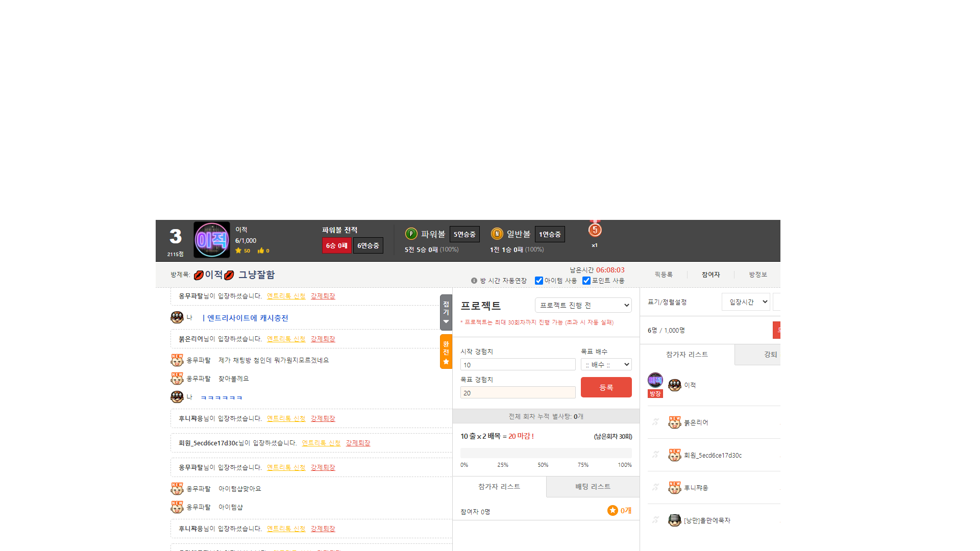Click 엔트리톡 신청 for 회원_5ecd6ce17d30c
Viewport: 980px width, 551px height.
point(321,443)
